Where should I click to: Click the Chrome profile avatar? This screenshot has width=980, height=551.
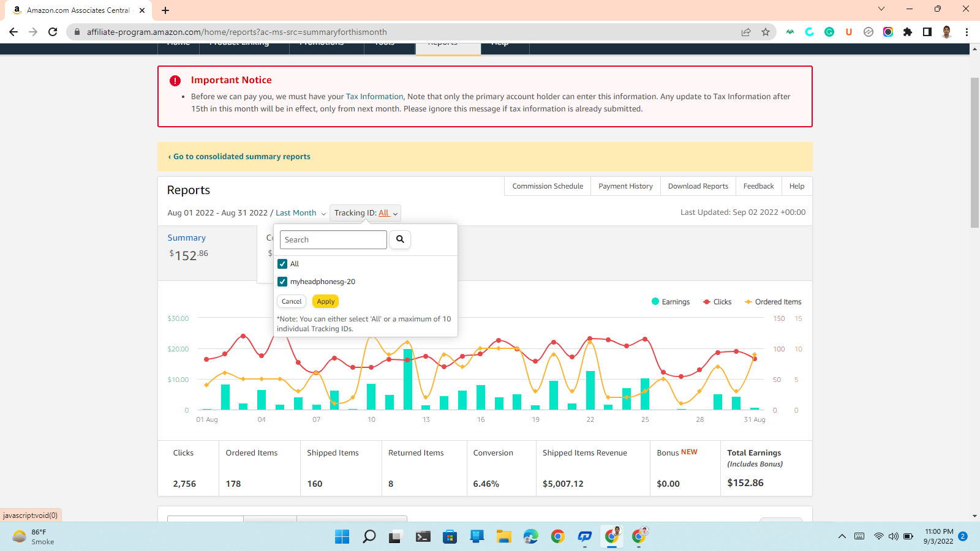[947, 32]
